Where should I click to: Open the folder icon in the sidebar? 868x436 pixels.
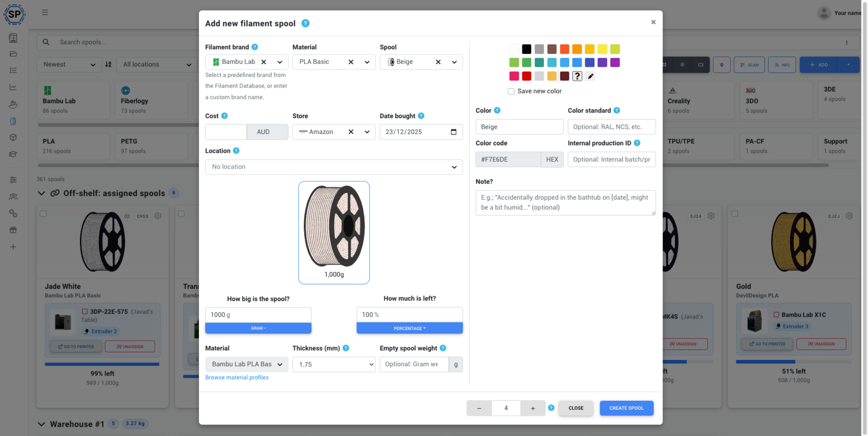click(x=13, y=54)
